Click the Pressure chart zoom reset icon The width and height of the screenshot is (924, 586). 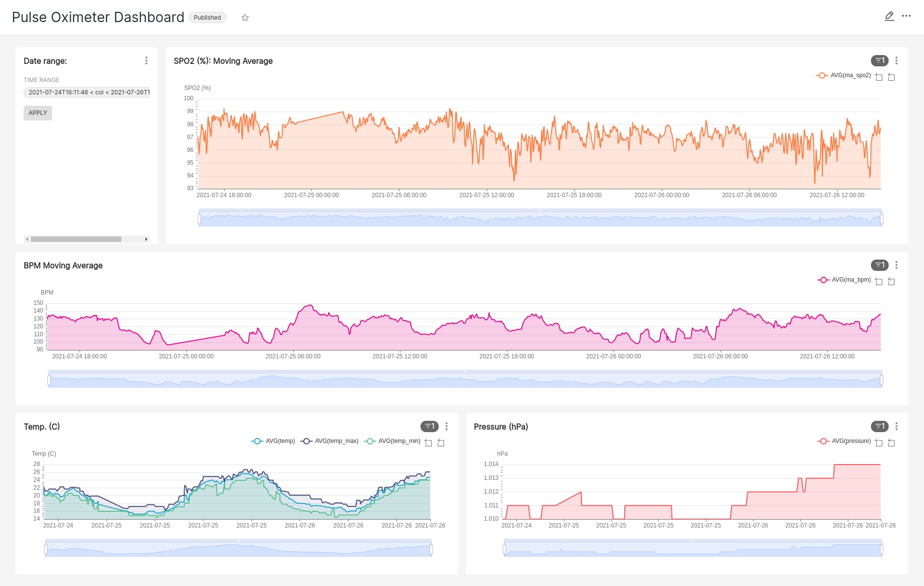click(891, 442)
